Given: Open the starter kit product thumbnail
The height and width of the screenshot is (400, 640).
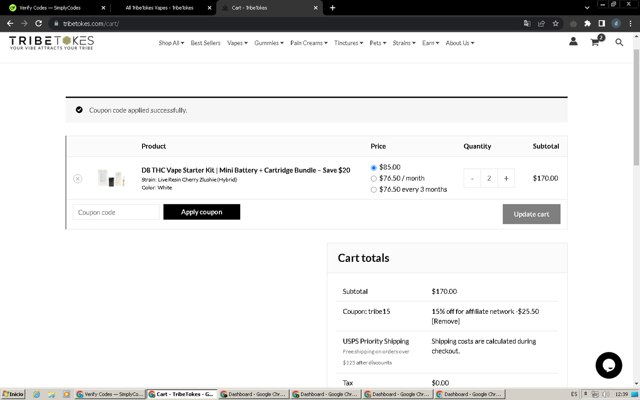Looking at the screenshot, I should click(x=111, y=178).
